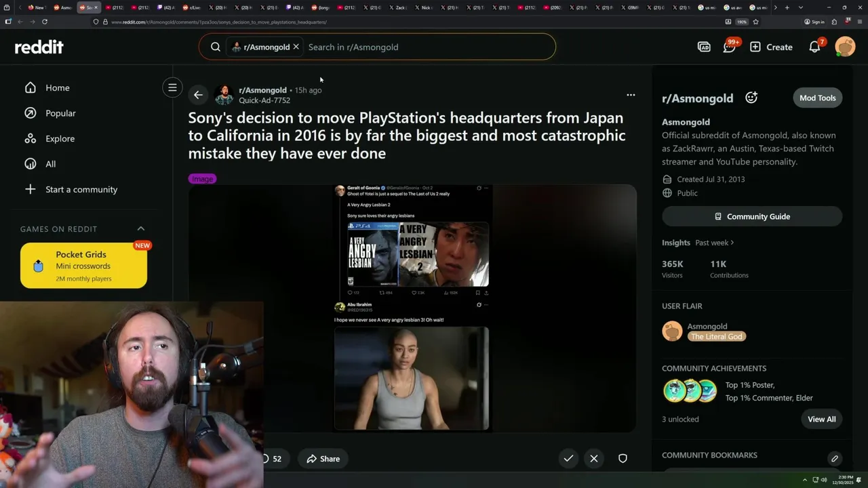Image resolution: width=868 pixels, height=488 pixels.
Task: Collapse the Games on Reddit section
Action: pyautogui.click(x=141, y=228)
